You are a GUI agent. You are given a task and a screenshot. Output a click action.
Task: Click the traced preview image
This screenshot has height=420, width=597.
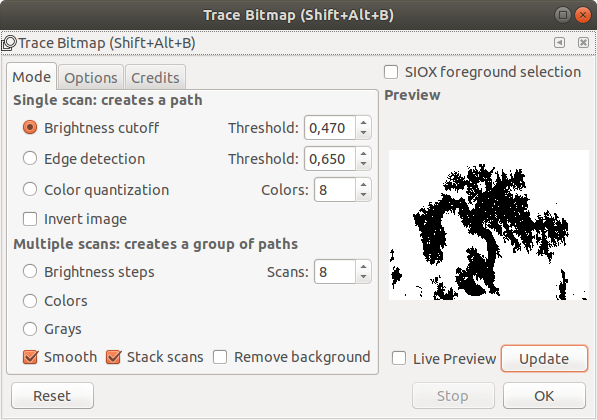(488, 225)
